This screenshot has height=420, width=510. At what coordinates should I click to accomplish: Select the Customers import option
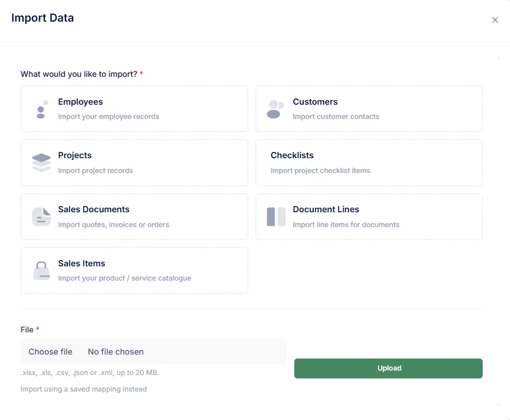369,109
